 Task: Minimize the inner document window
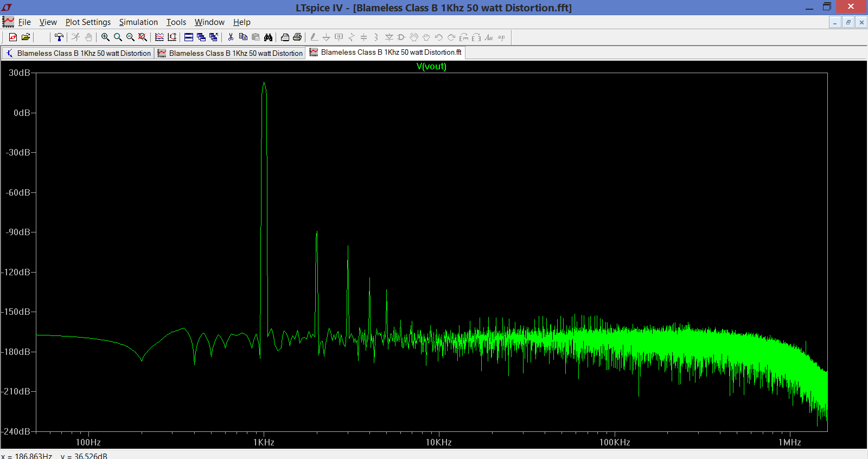tap(835, 22)
